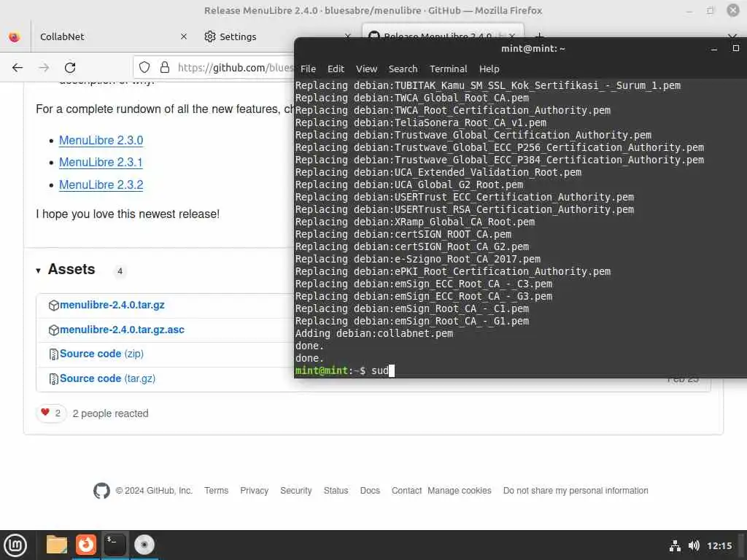Open the network connections tray icon

pyautogui.click(x=675, y=545)
